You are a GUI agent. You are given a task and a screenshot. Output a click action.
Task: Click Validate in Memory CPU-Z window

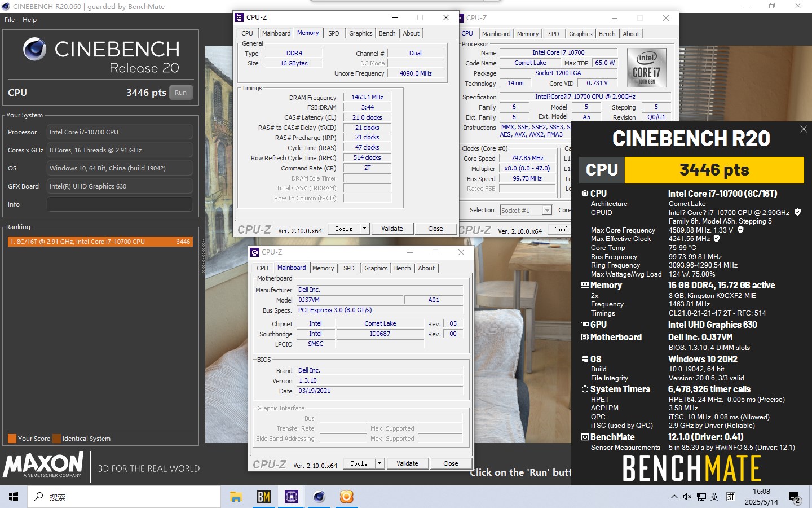coord(392,229)
